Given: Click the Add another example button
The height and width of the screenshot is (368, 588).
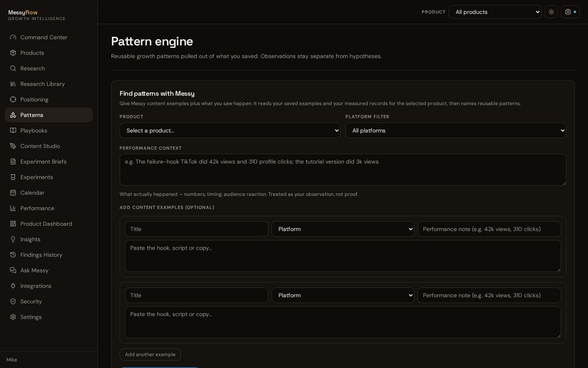Looking at the screenshot, I should click(x=150, y=355).
